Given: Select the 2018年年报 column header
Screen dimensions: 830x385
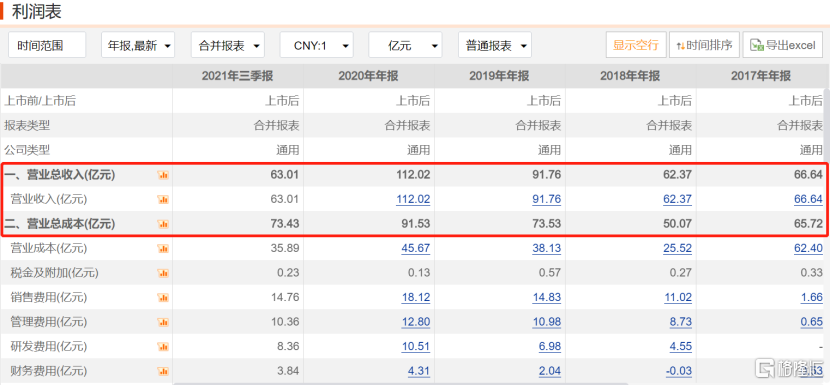Looking at the screenshot, I should click(630, 76).
